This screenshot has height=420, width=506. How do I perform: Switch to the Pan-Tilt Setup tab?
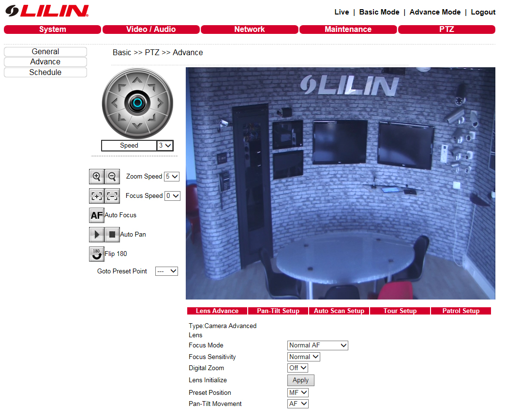point(278,311)
